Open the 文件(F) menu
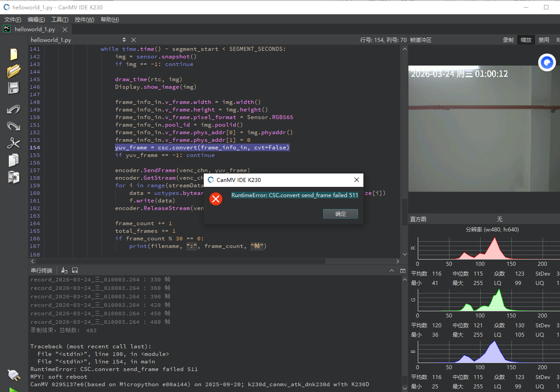The width and height of the screenshot is (560, 392). (x=13, y=20)
